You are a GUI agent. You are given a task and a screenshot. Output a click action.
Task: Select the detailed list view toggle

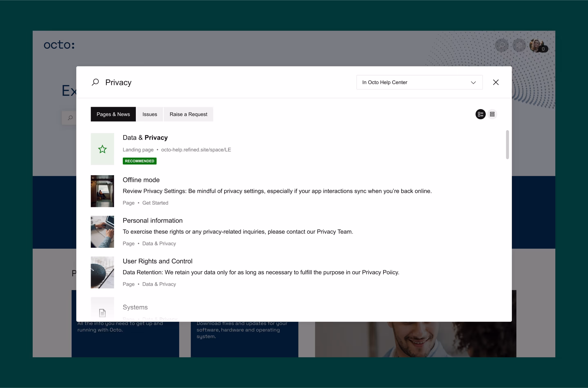point(480,114)
